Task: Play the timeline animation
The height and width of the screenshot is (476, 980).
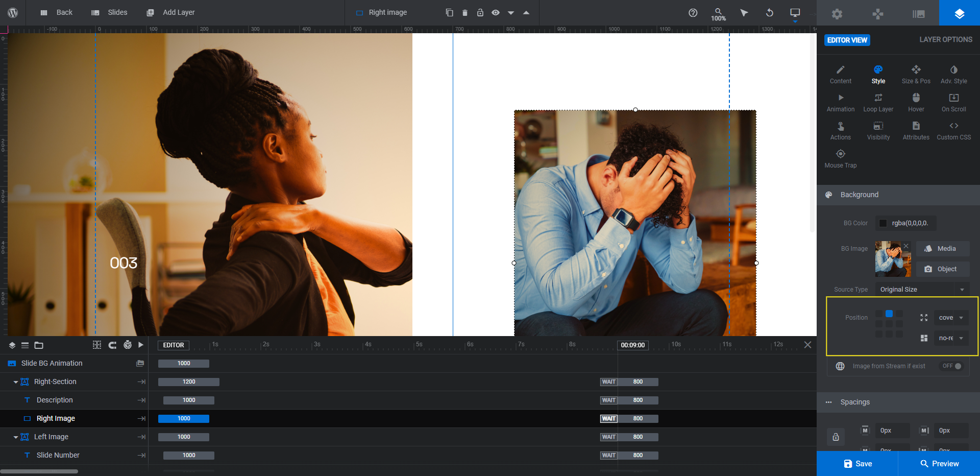Action: (x=141, y=345)
